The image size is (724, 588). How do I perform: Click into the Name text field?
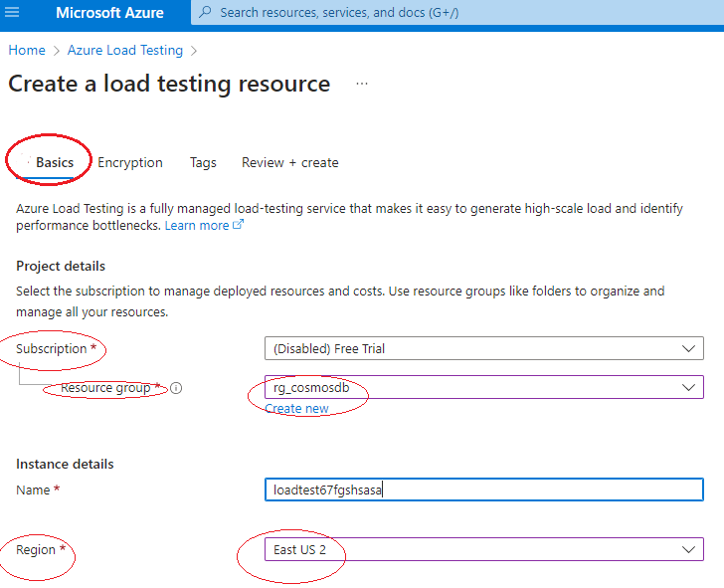point(483,490)
